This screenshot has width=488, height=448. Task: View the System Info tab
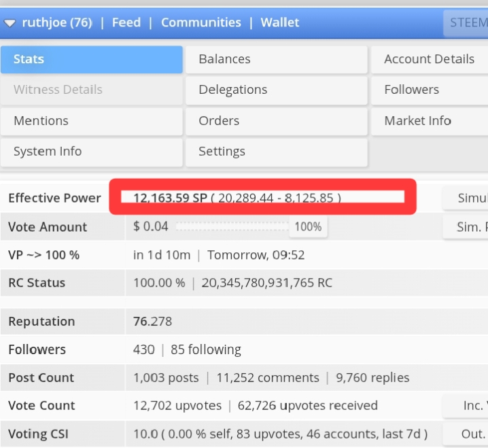[92, 152]
